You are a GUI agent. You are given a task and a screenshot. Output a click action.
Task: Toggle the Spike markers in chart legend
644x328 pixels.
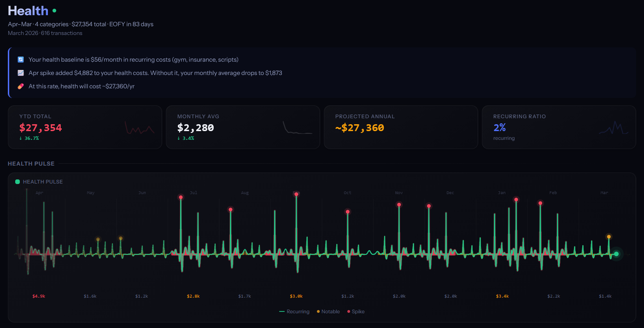(355, 311)
